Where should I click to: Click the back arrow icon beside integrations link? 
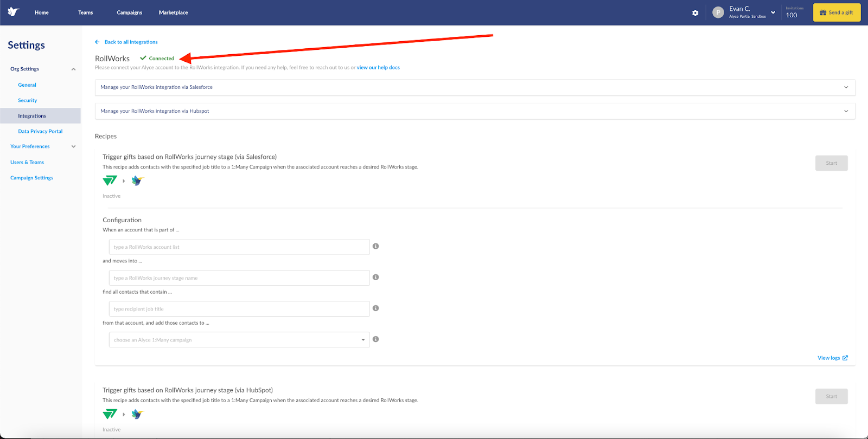[98, 42]
